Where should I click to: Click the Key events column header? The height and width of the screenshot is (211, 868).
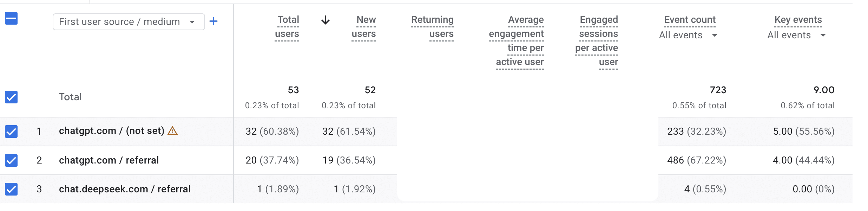click(798, 20)
